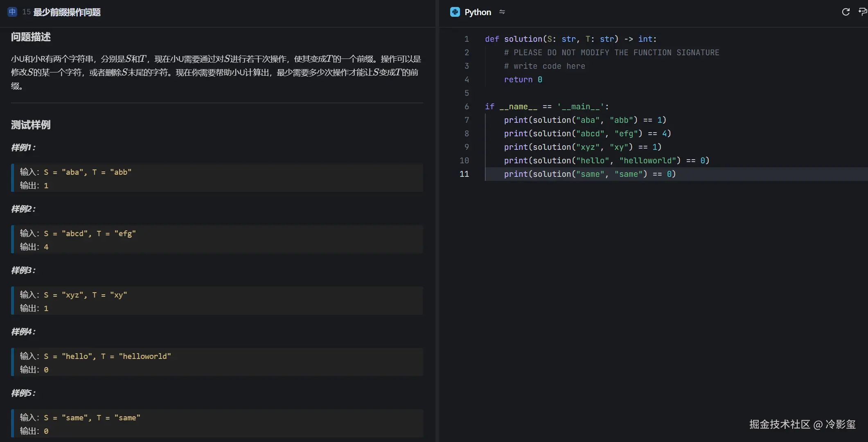Click the 测试样例 heading
Screen dimensions: 868x442
pyautogui.click(x=31, y=125)
